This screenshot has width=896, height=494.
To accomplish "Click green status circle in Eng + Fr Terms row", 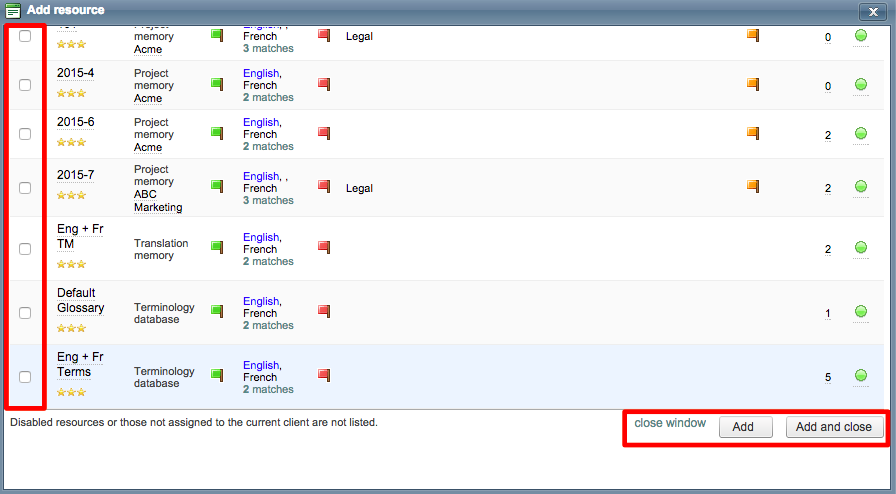I will click(861, 376).
